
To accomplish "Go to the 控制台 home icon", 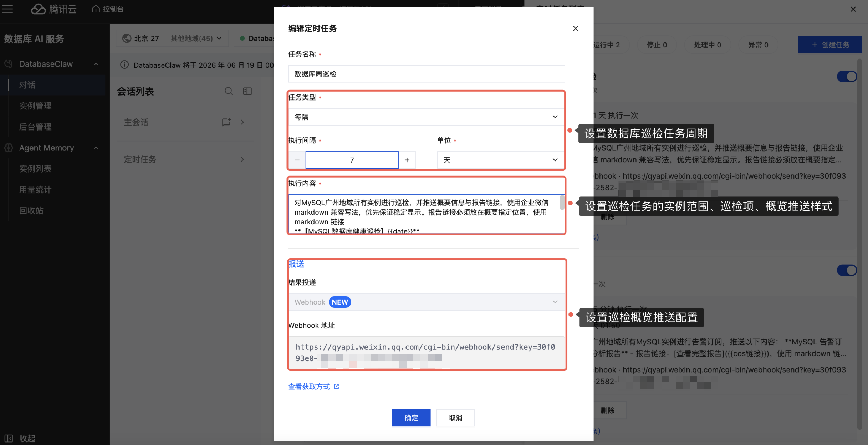I will tap(96, 9).
